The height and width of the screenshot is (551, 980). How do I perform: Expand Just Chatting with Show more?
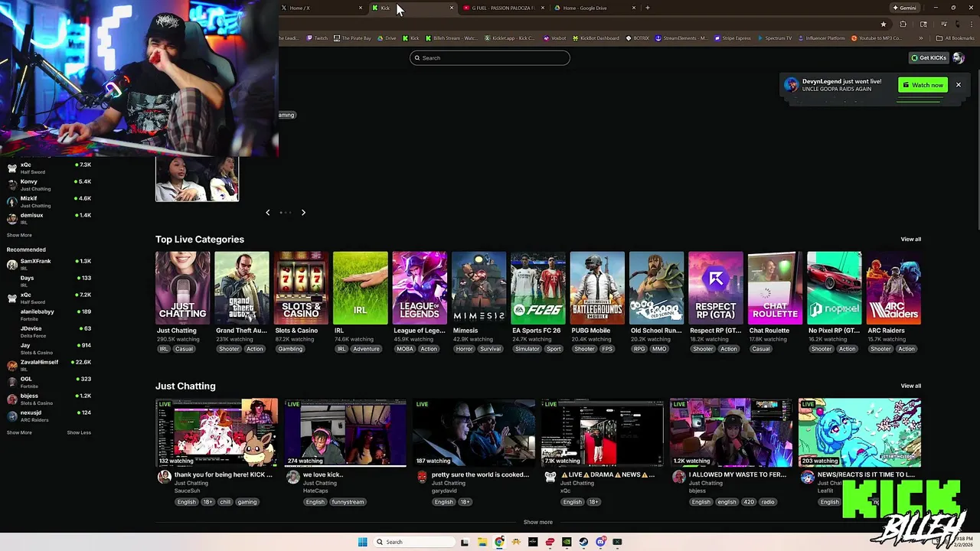[x=537, y=522]
